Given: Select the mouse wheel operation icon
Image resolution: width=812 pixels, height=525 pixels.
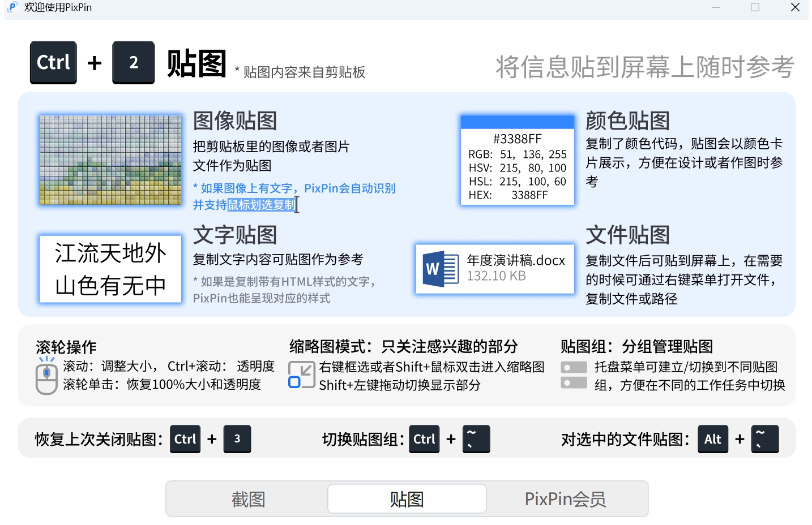Looking at the screenshot, I should click(46, 376).
